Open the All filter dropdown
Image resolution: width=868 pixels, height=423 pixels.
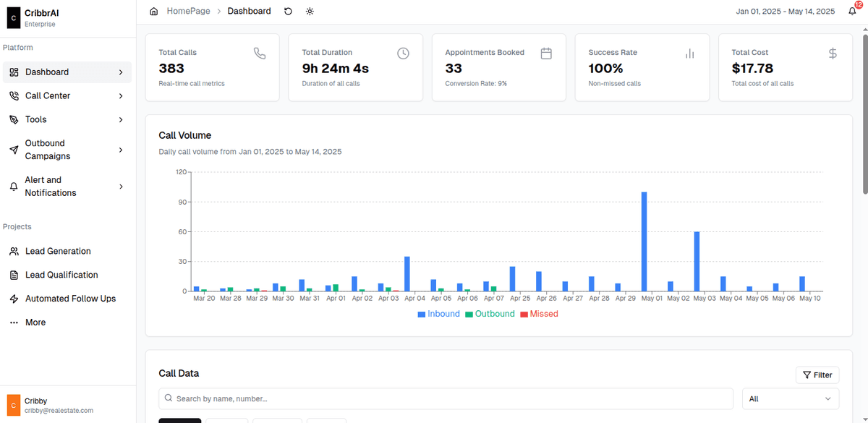[790, 398]
